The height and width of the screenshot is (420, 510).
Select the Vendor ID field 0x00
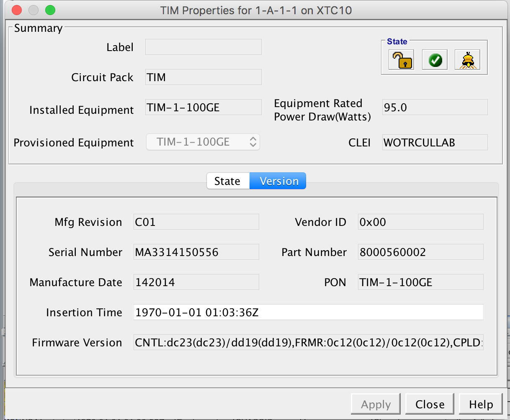420,222
